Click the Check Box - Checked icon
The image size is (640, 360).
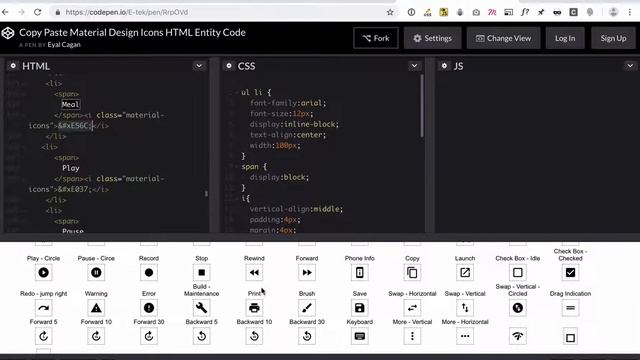tap(570, 273)
